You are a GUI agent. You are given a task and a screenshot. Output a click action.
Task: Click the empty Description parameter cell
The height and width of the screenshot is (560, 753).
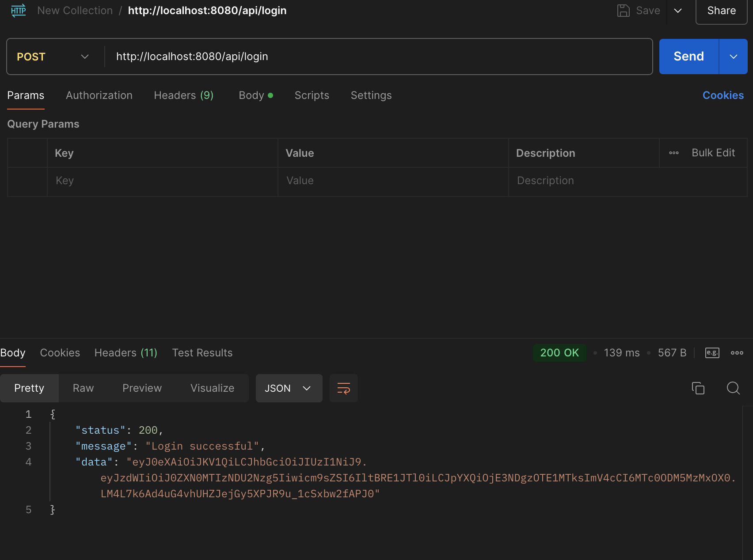coord(627,181)
